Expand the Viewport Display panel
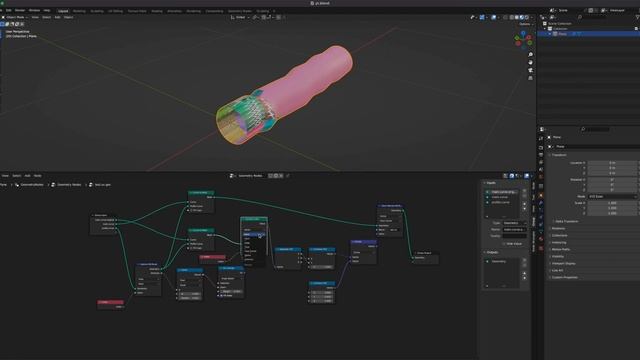Screen dimensions: 640x360 click(563, 264)
